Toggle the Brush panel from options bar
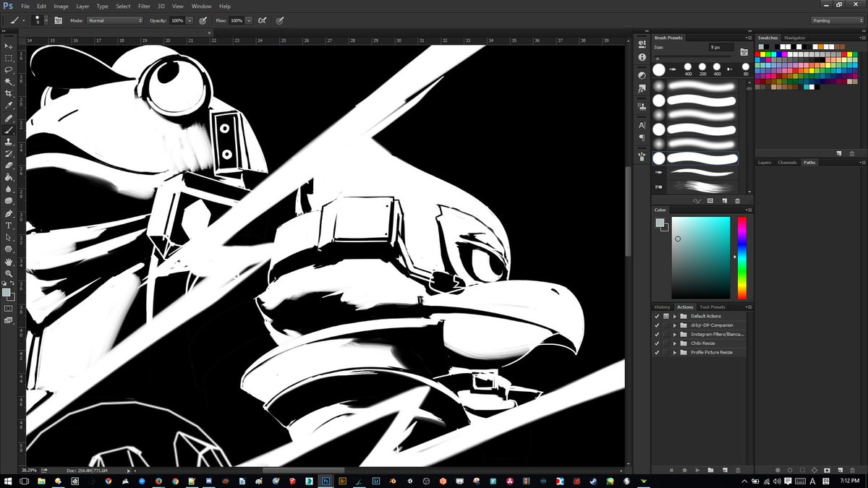The height and width of the screenshot is (488, 868). coord(58,20)
